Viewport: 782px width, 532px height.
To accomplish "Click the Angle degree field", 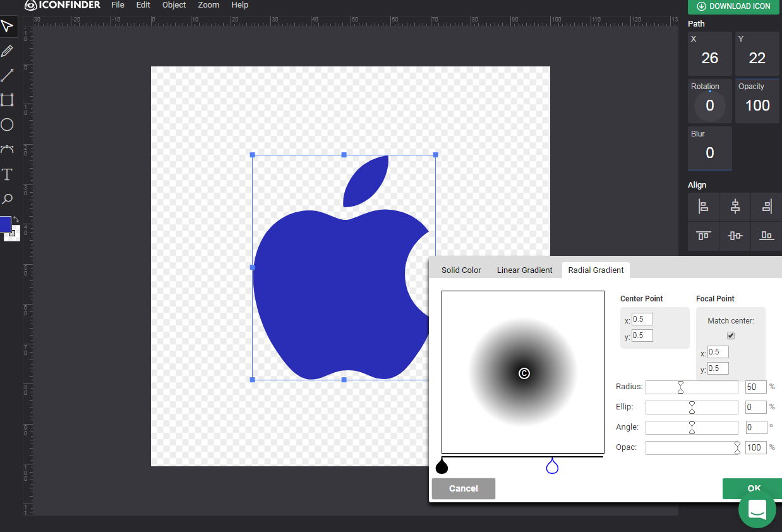I will coord(756,427).
